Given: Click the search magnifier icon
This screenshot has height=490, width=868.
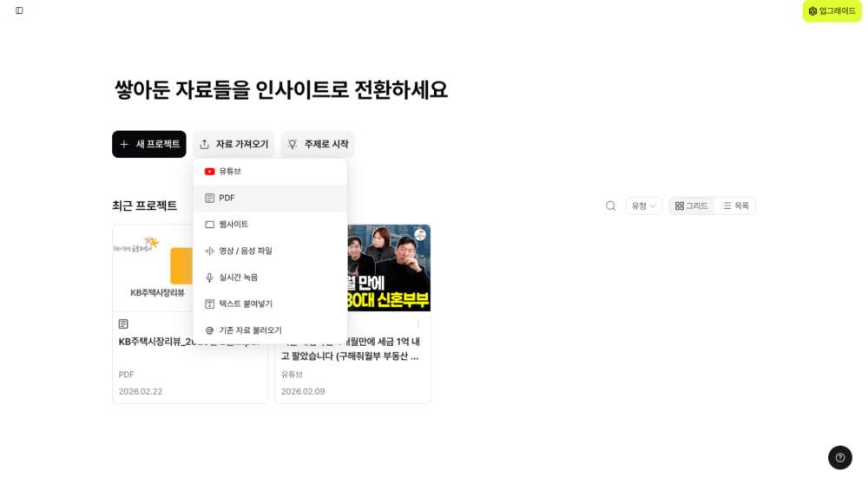Looking at the screenshot, I should coord(610,206).
